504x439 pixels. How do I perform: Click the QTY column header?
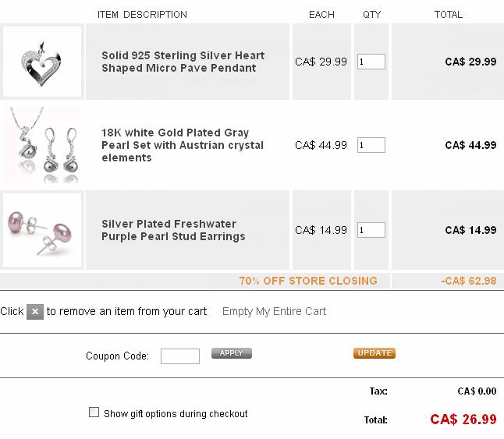click(x=372, y=15)
